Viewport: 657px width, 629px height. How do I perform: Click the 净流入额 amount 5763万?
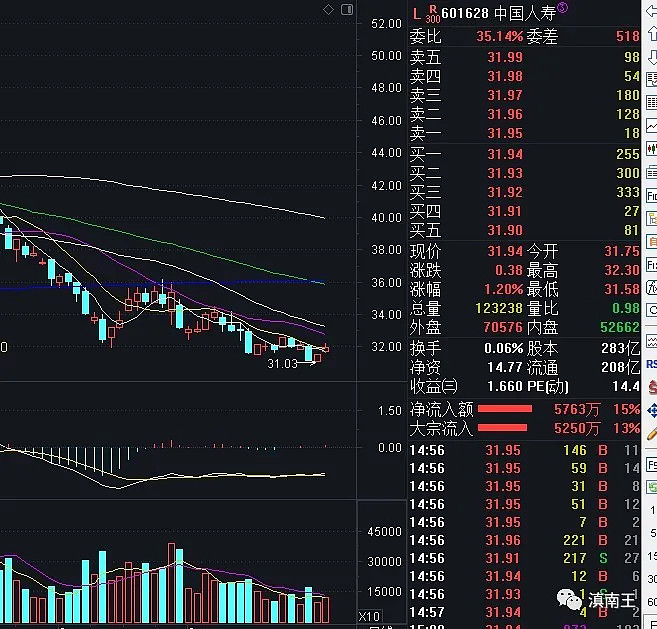tap(577, 409)
